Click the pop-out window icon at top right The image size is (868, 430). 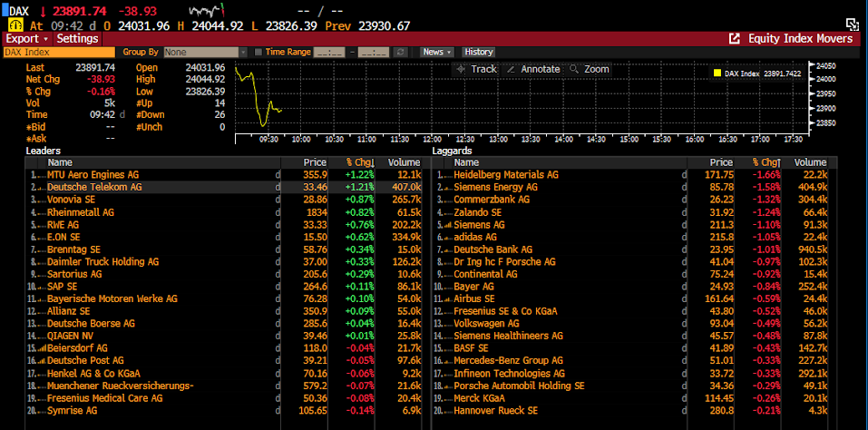pyautogui.click(x=852, y=24)
